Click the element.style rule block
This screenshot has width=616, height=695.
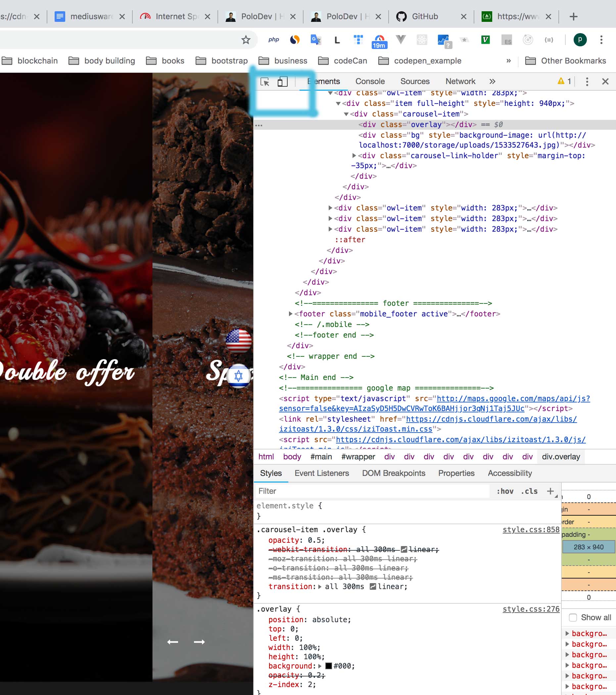tap(407, 511)
